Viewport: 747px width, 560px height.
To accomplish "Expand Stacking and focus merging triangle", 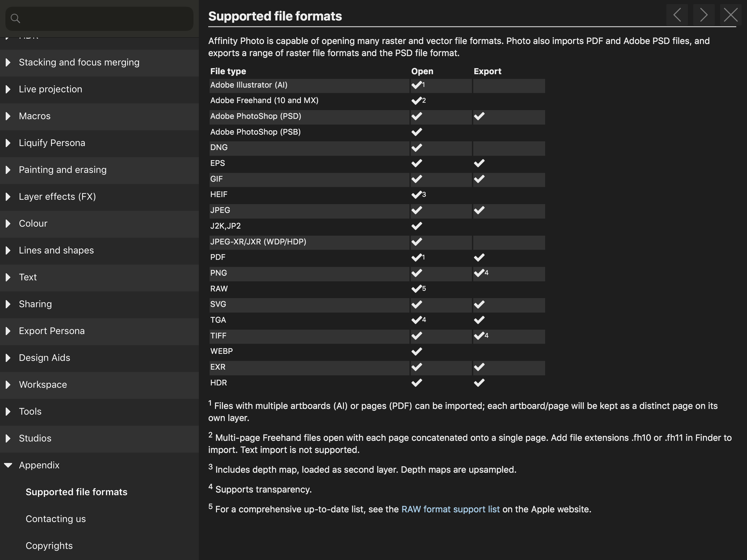I will click(x=8, y=62).
